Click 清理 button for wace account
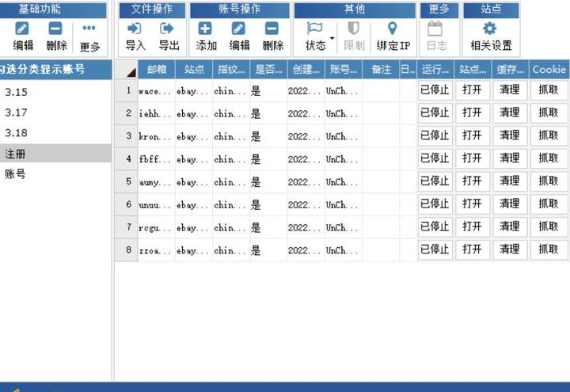The height and width of the screenshot is (392, 570). tap(510, 89)
